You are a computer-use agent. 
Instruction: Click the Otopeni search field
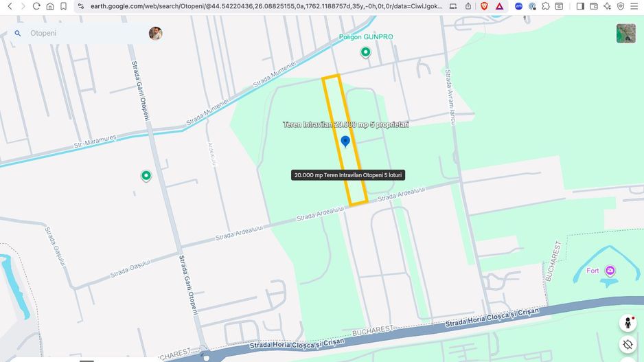[87, 33]
